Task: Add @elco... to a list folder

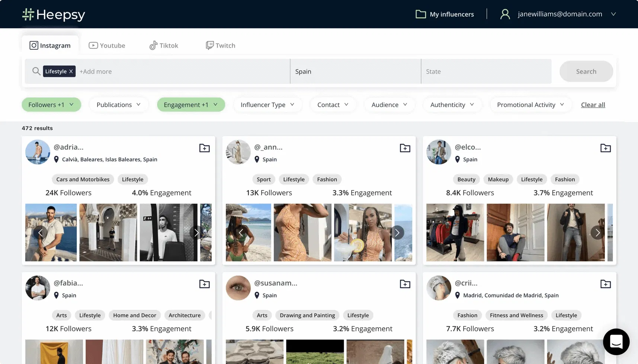Action: pos(605,148)
